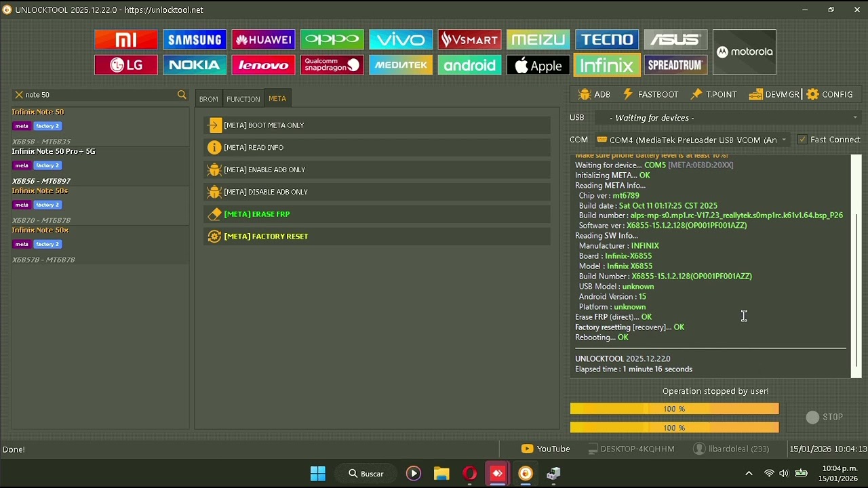
Task: Select the Samsung brand logo
Action: pyautogui.click(x=195, y=39)
